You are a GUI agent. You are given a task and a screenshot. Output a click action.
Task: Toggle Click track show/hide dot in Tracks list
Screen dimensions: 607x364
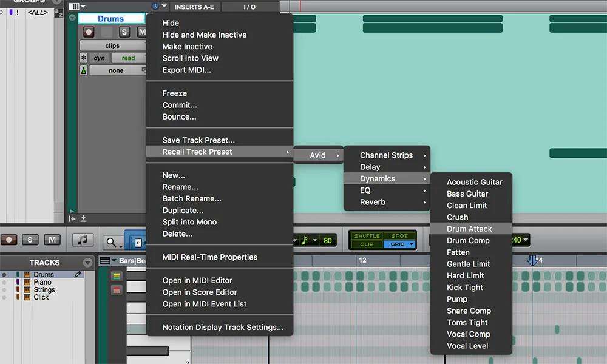point(4,297)
